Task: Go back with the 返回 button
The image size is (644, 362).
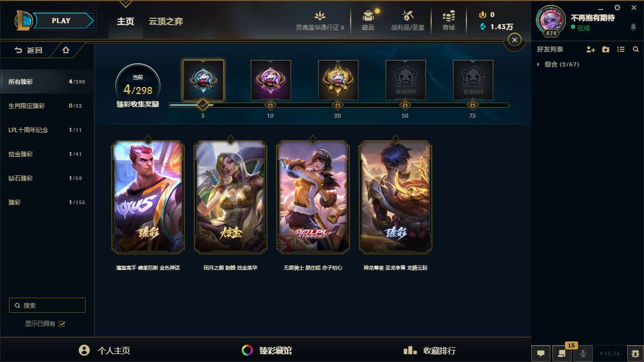Action: pos(28,50)
